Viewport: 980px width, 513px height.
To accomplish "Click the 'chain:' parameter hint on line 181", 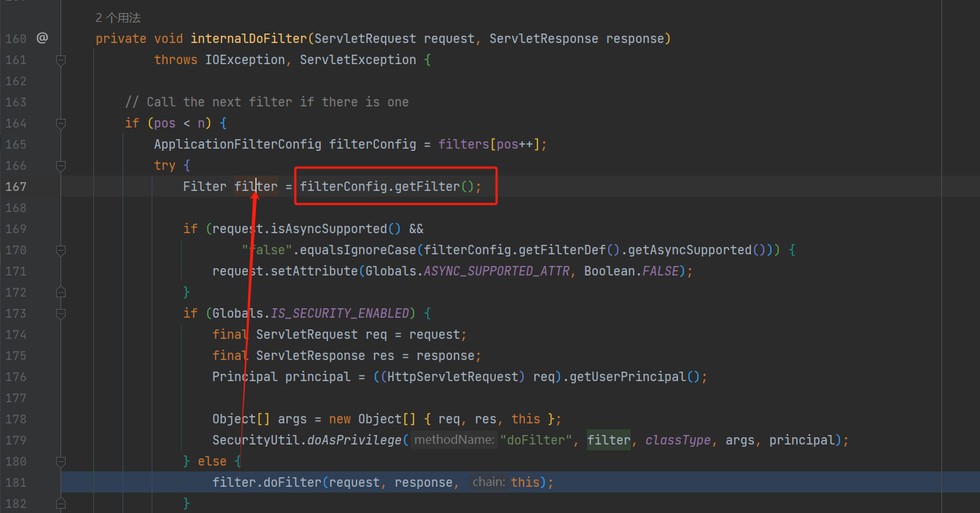I will coord(488,482).
